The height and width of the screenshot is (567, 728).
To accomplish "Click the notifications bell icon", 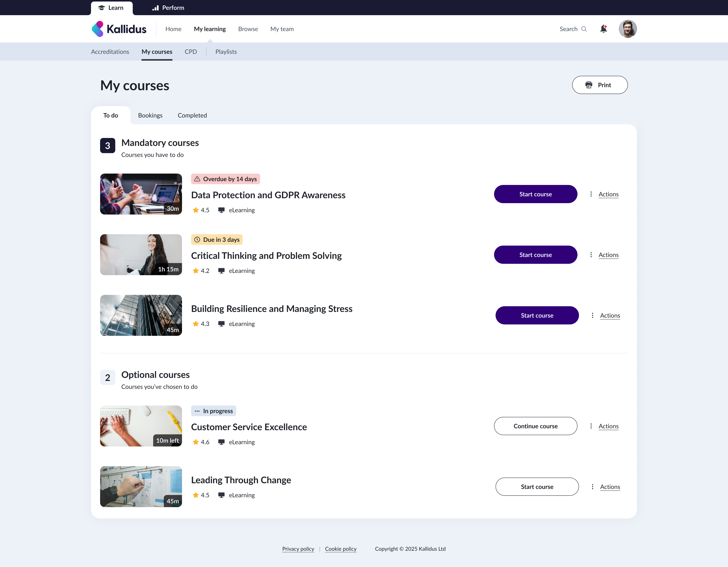I will (x=603, y=29).
